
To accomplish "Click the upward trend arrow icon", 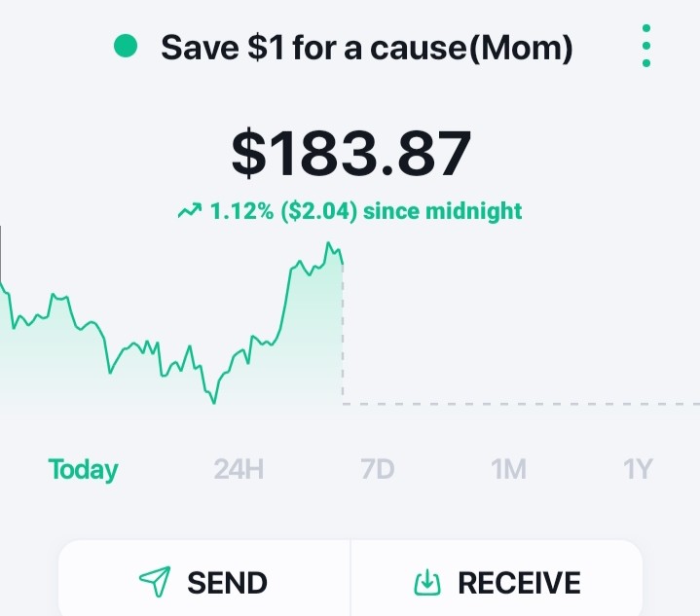I will 190,210.
